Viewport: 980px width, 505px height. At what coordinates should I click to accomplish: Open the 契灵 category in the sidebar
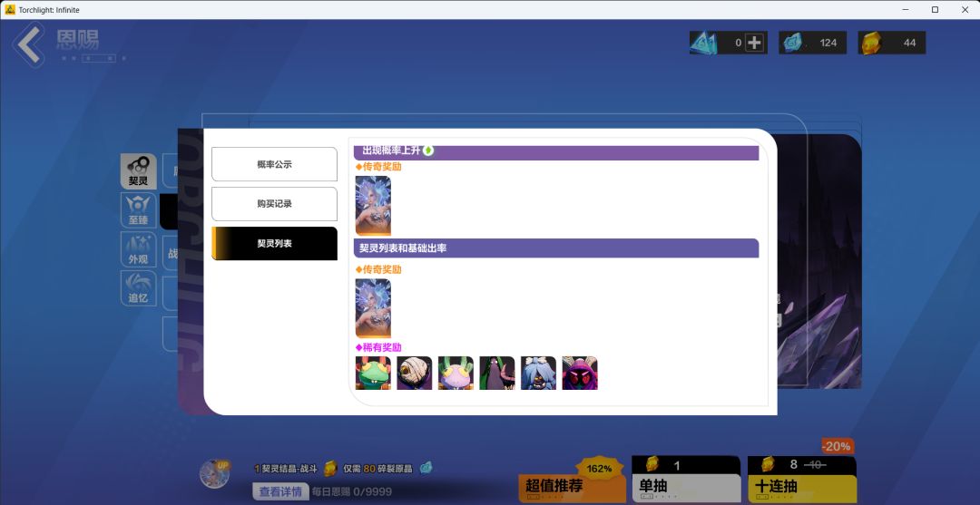(138, 171)
